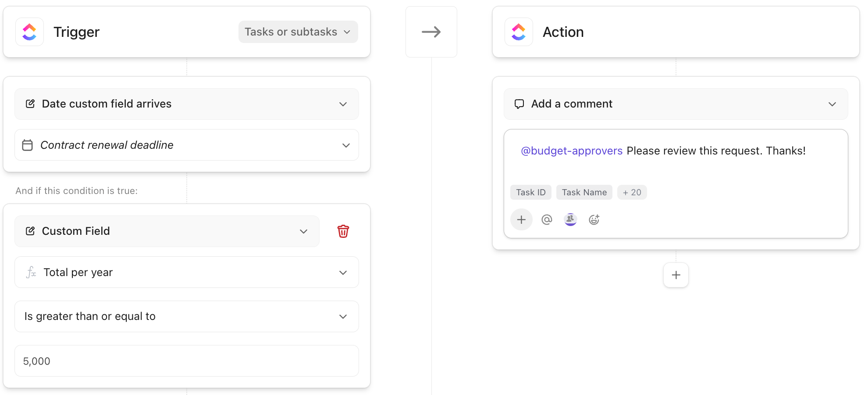Click the @budget-approvers mention link
Viewport: 868px width, 395px height.
tap(572, 151)
